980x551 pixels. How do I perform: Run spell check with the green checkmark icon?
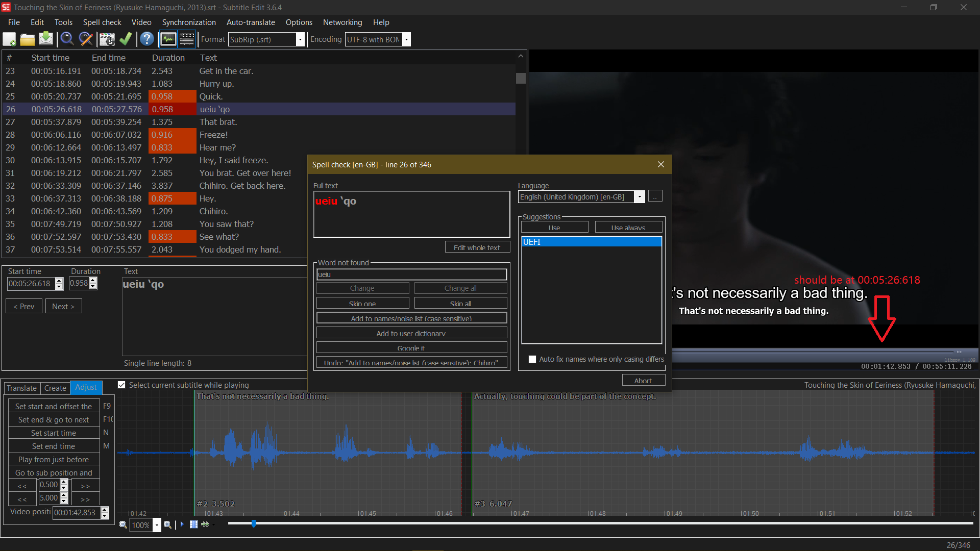pos(126,39)
